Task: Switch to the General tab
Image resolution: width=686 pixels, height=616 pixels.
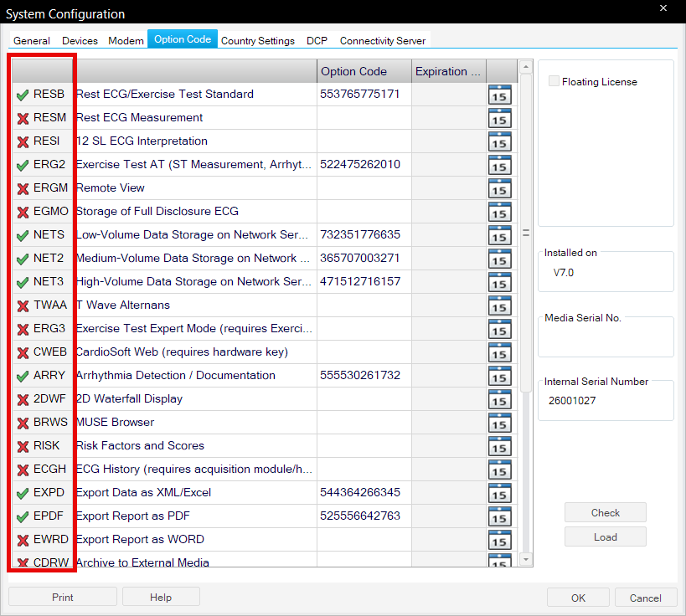Action: pos(32,40)
